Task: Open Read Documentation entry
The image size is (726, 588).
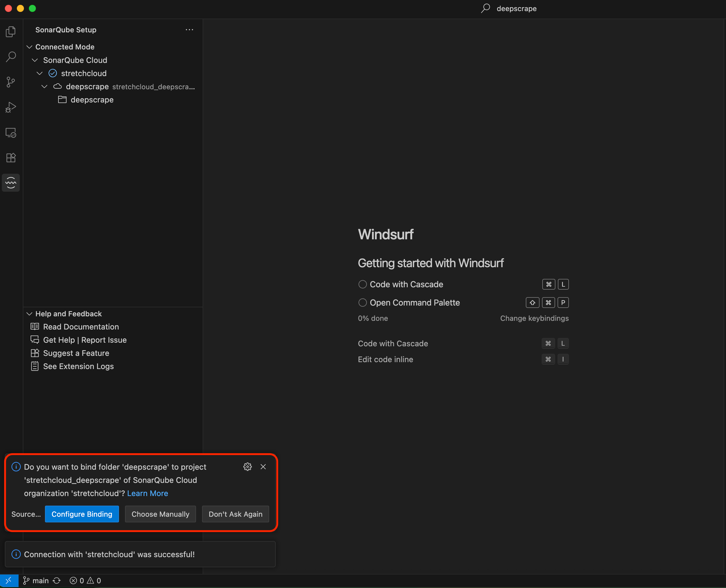Action: [81, 327]
